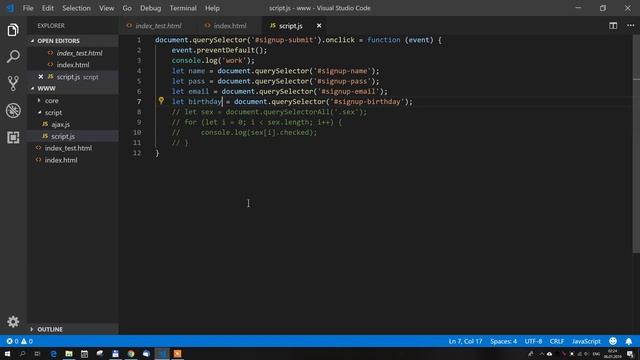Open index_test.html in the WWW tree
This screenshot has width=640, height=360.
[x=68, y=148]
